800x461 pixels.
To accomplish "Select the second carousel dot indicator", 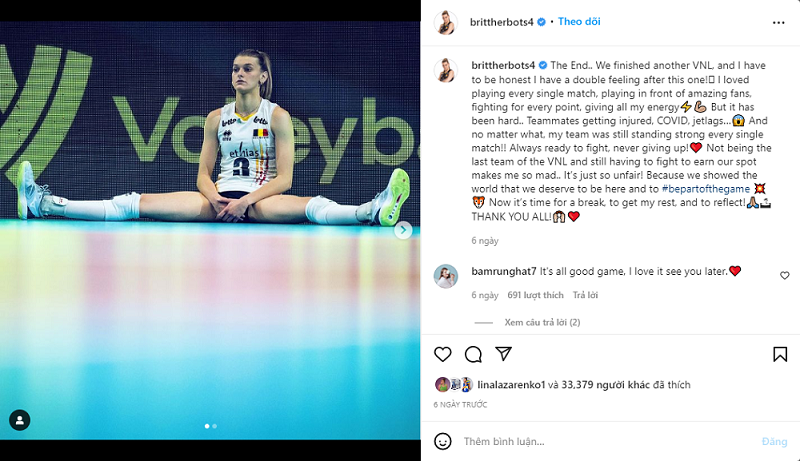I will 214,426.
